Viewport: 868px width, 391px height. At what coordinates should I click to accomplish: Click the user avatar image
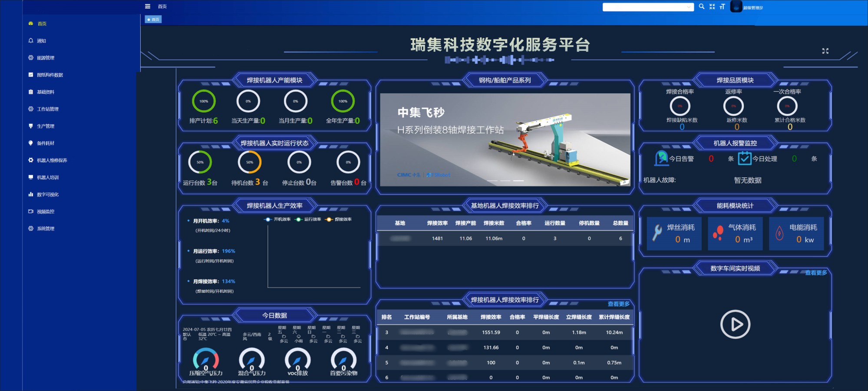[x=736, y=7]
